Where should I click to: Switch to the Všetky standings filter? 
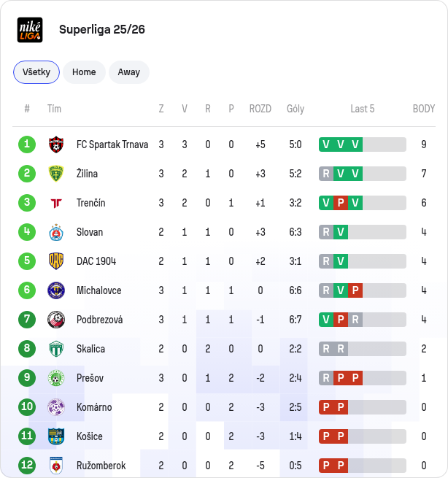(36, 72)
